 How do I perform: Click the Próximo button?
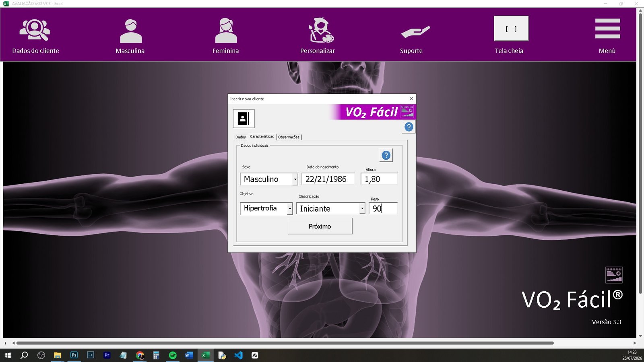320,226
